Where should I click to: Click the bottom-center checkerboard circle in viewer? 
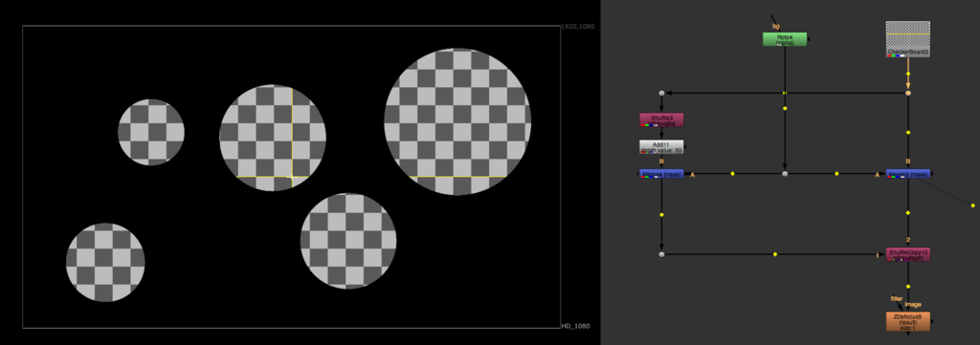[348, 241]
